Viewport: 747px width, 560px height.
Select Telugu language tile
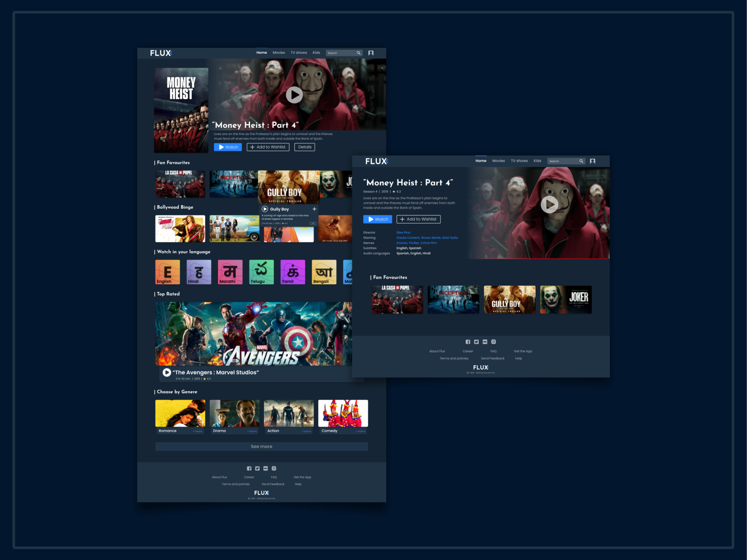[x=261, y=272]
